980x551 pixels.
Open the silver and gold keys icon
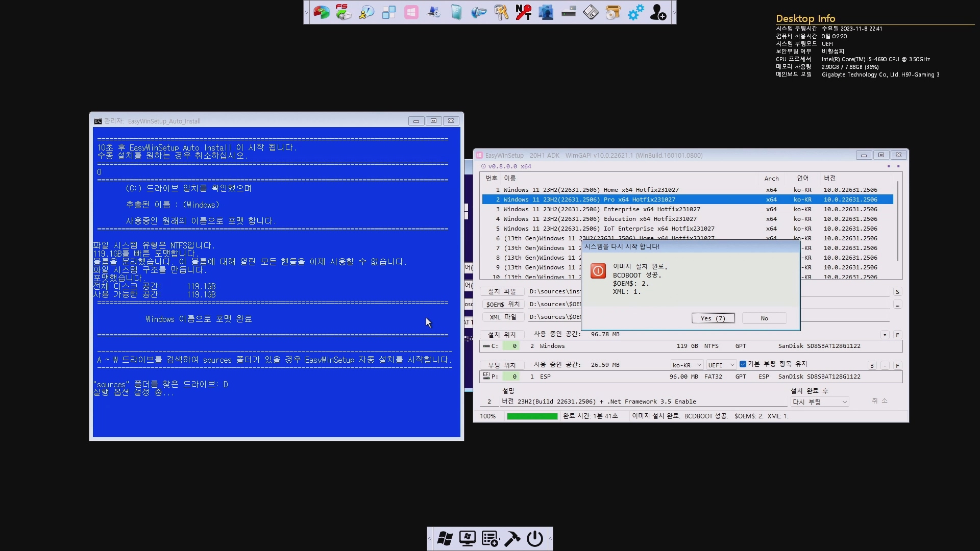tap(501, 12)
